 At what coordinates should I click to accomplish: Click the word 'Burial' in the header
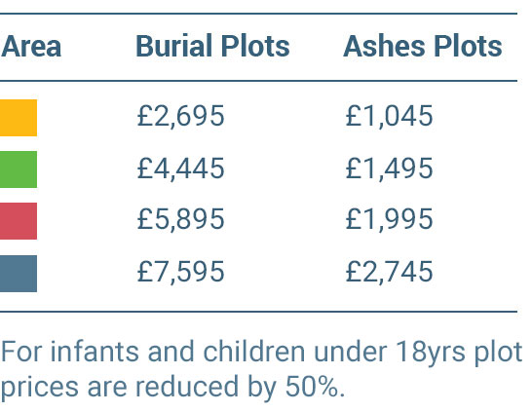tap(174, 46)
